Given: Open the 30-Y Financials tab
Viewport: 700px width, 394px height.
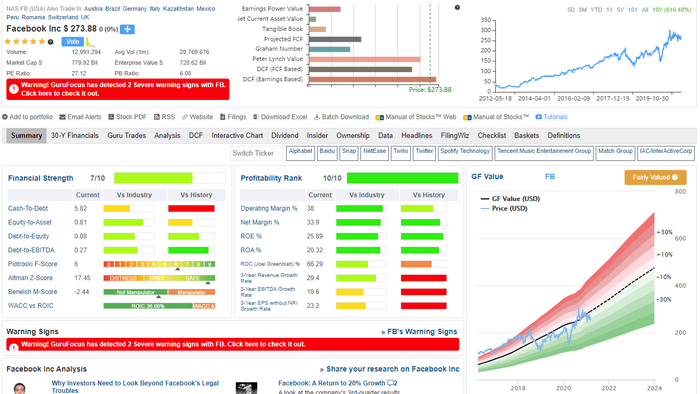Looking at the screenshot, I should (x=75, y=135).
